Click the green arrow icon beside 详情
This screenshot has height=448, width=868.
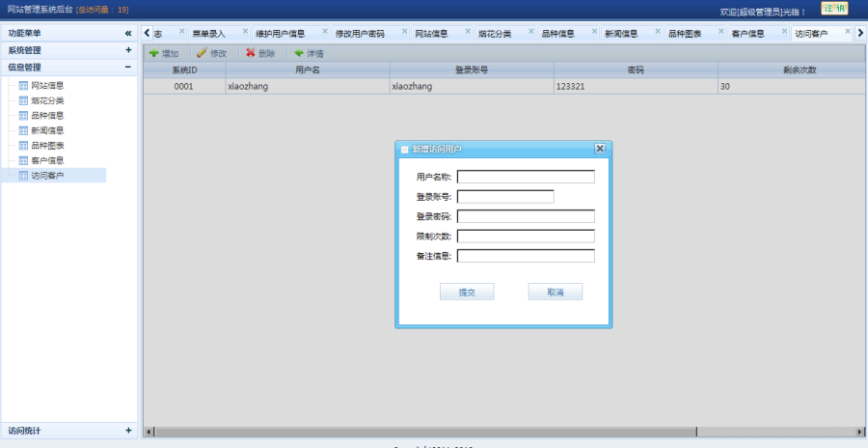[x=299, y=53]
